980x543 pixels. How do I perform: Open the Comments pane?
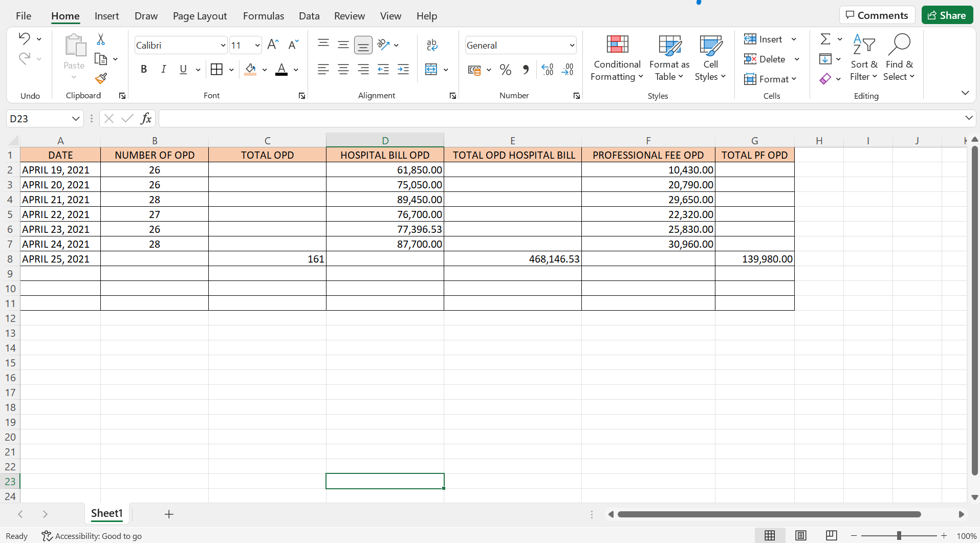click(877, 15)
